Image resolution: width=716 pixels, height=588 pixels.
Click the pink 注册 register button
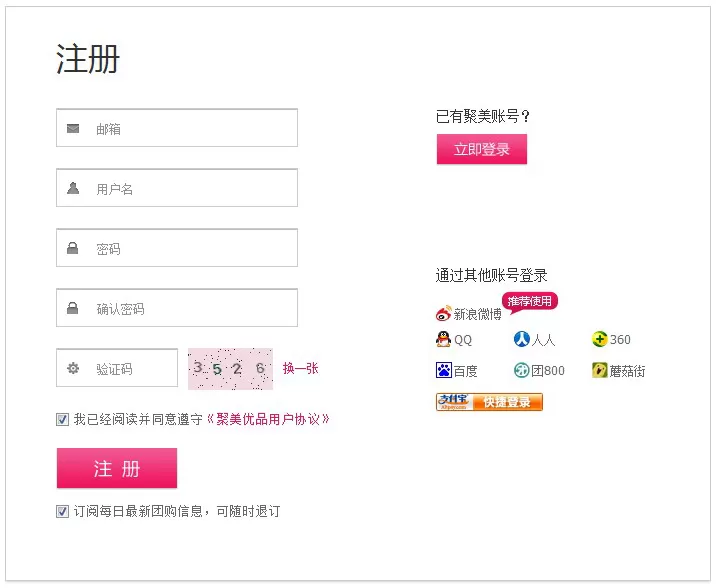point(117,468)
